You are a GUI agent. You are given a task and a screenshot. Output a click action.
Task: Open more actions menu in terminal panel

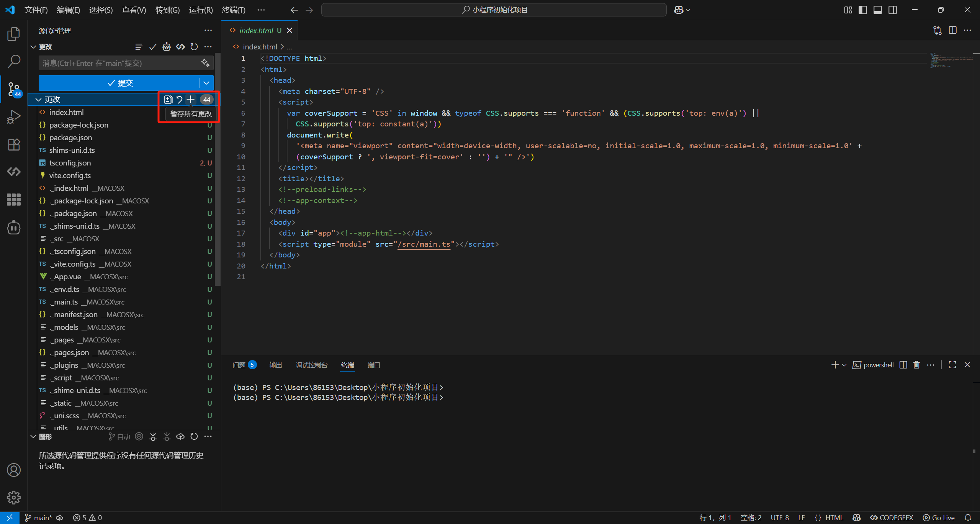(931, 365)
